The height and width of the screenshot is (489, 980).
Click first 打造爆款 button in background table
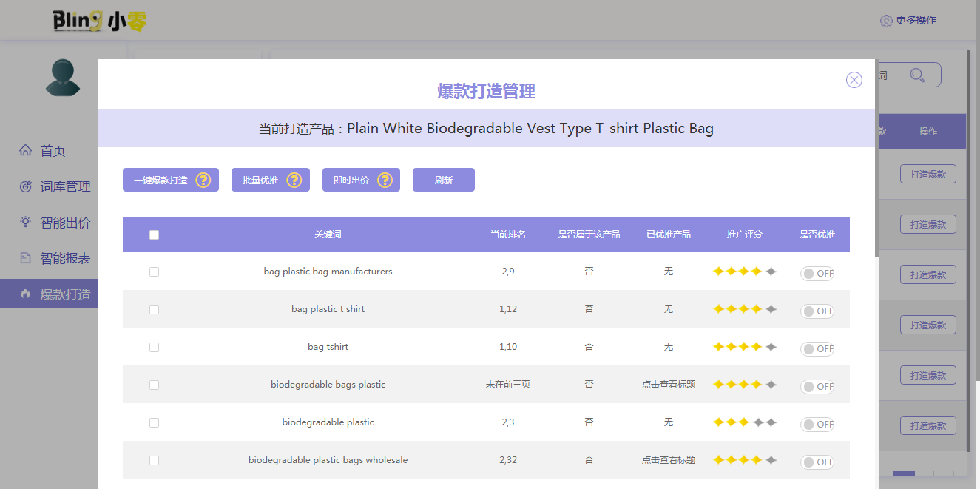928,174
